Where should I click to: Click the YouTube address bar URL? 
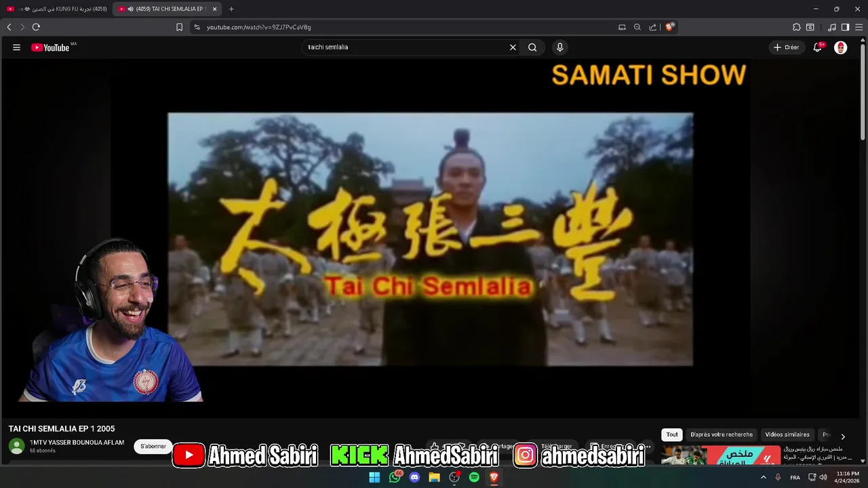tap(258, 27)
